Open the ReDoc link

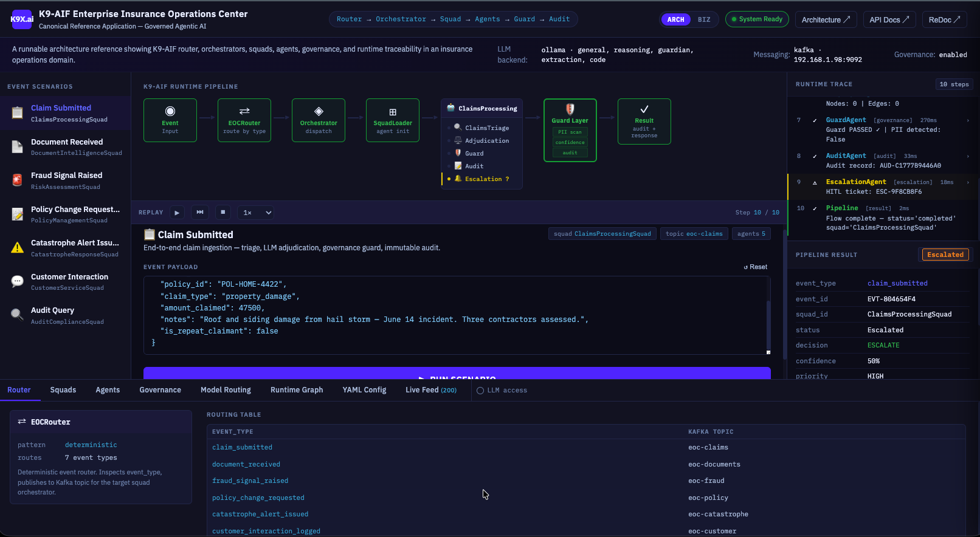pos(944,19)
